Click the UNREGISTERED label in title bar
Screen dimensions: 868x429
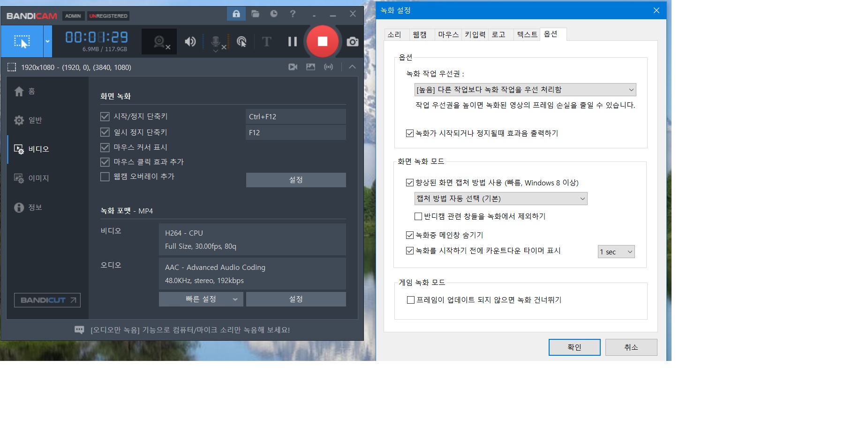pos(108,16)
